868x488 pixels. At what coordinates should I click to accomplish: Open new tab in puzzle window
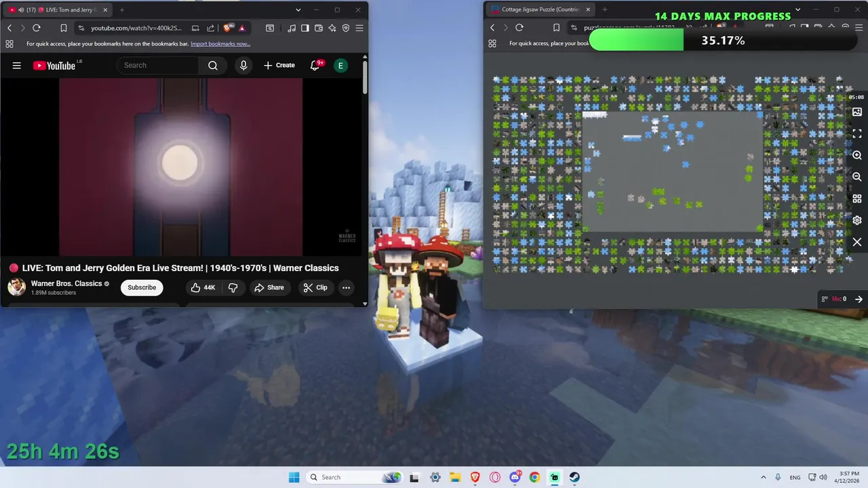605,9
